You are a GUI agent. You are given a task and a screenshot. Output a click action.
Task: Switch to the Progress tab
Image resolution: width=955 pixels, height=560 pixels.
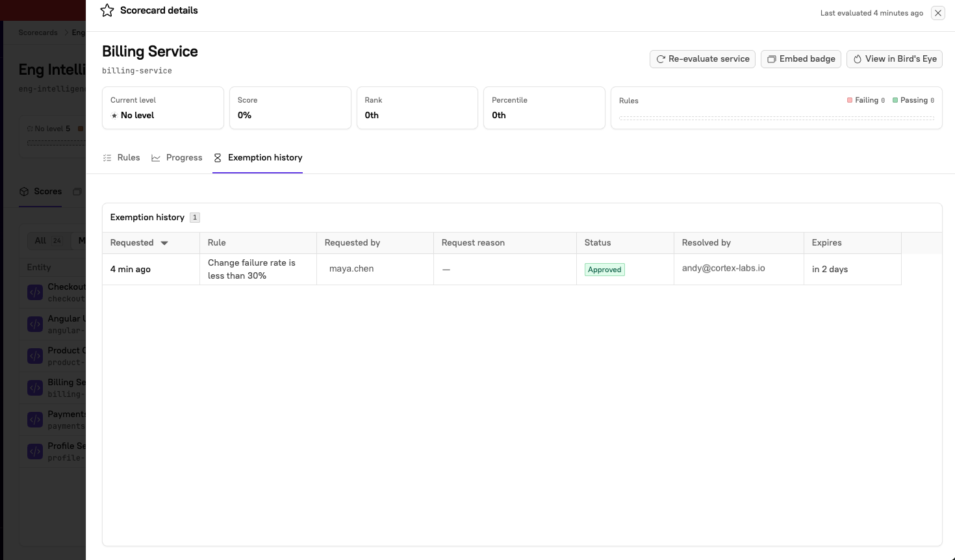(x=177, y=158)
